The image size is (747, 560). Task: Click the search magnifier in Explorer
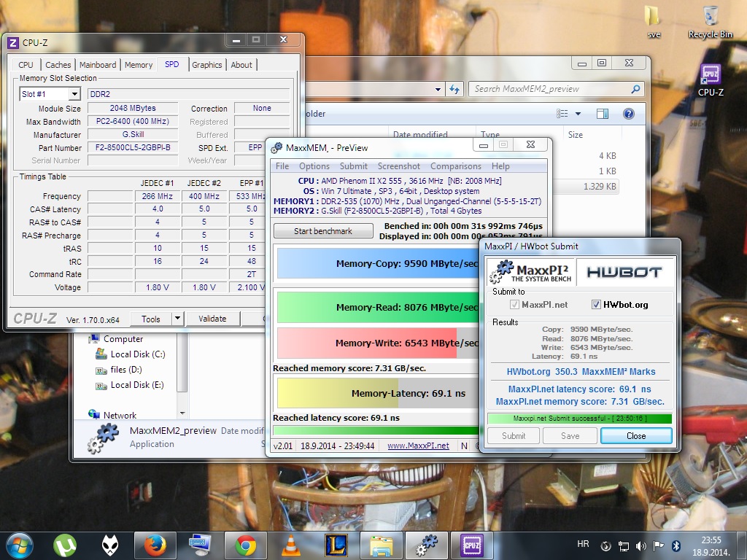635,89
